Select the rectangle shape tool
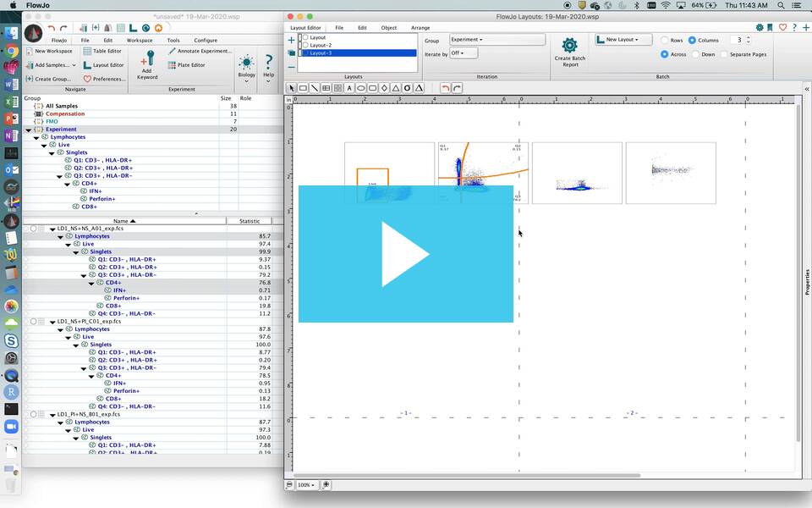Image resolution: width=812 pixels, height=508 pixels. [303, 88]
